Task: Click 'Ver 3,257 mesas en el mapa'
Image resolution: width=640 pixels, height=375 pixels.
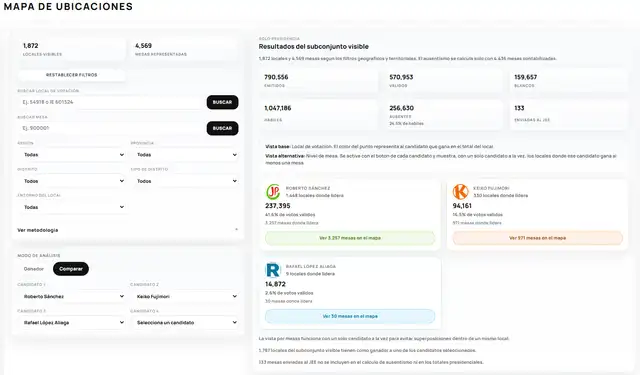Action: coord(350,238)
